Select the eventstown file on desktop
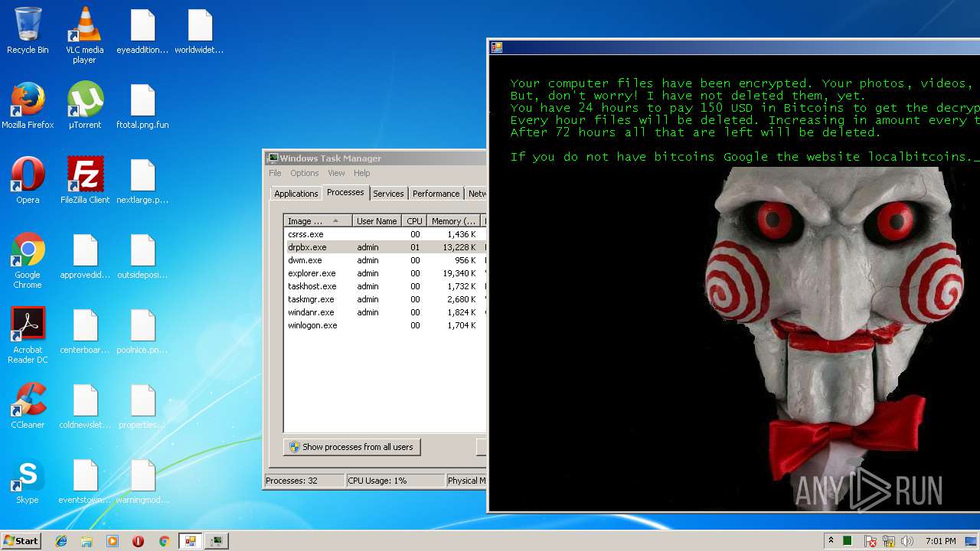Image resolution: width=980 pixels, height=551 pixels. pos(85,481)
